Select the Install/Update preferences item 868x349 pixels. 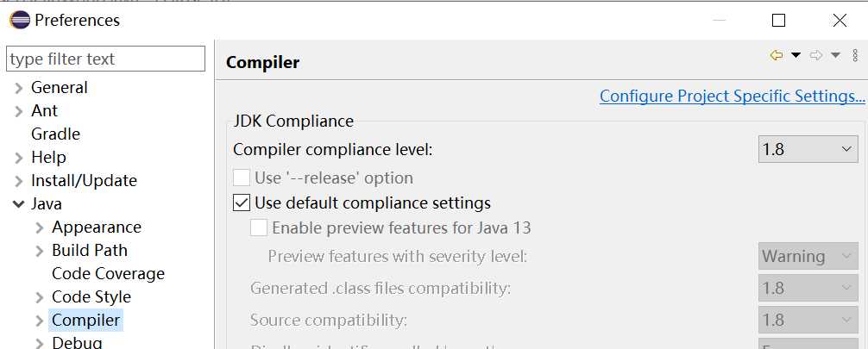84,181
